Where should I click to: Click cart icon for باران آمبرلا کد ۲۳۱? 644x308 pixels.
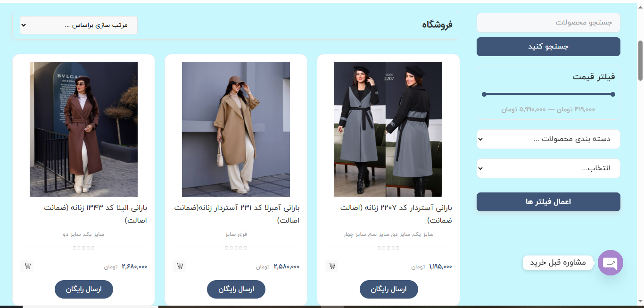pyautogui.click(x=180, y=266)
